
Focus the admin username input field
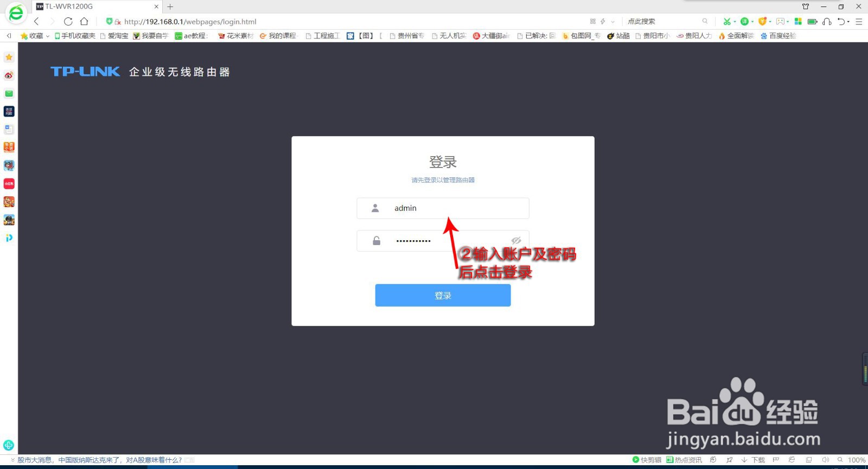443,208
